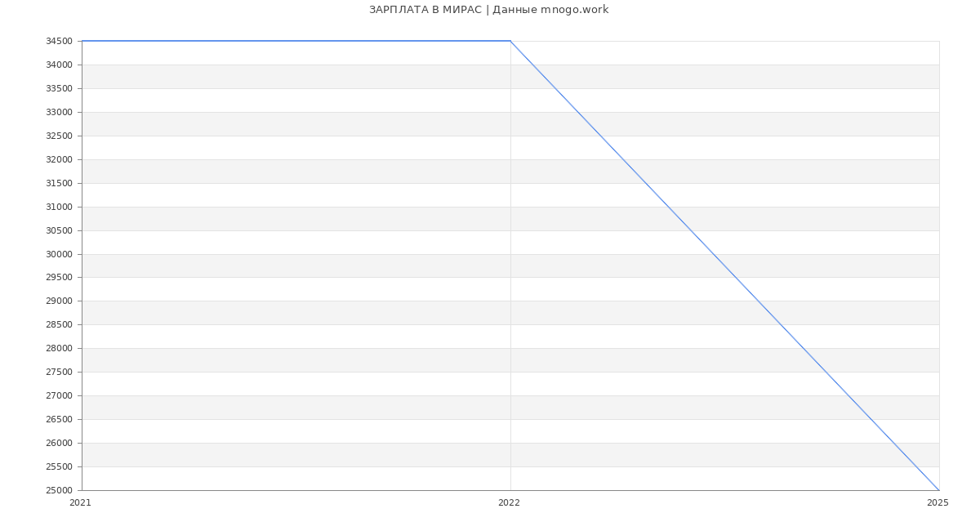The height and width of the screenshot is (531, 980).
Task: Click the 29500 y-axis label
Action: coord(59,277)
